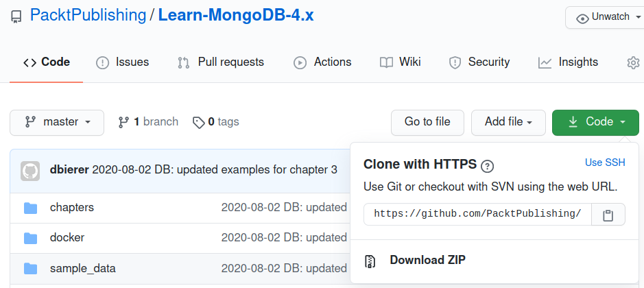Collapse the green Code dropdown

[x=595, y=122]
